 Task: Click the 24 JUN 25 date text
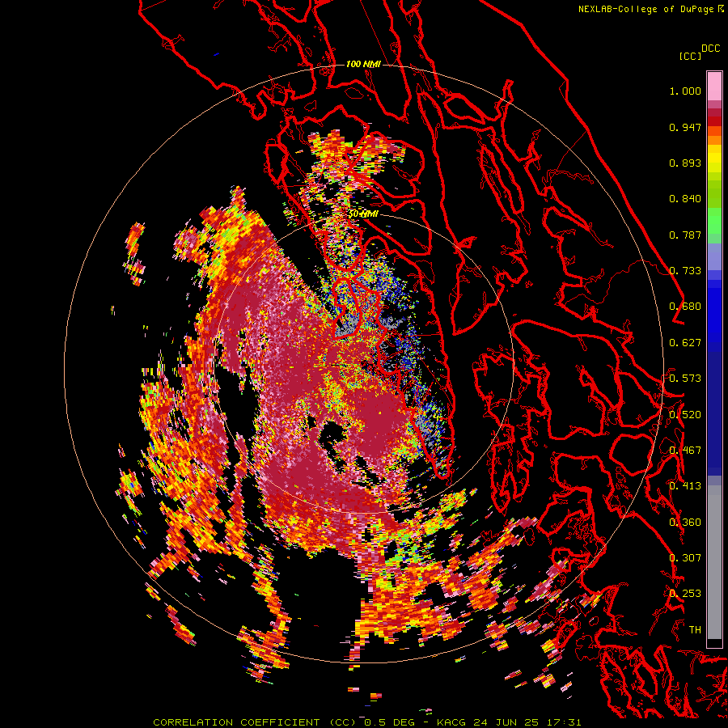[x=505, y=722]
